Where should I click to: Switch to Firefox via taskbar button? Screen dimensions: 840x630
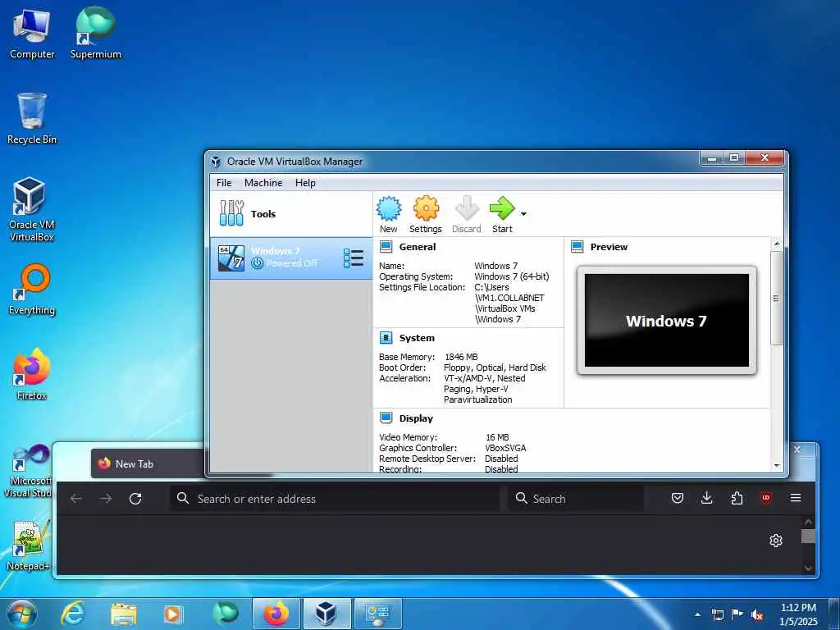tap(276, 614)
